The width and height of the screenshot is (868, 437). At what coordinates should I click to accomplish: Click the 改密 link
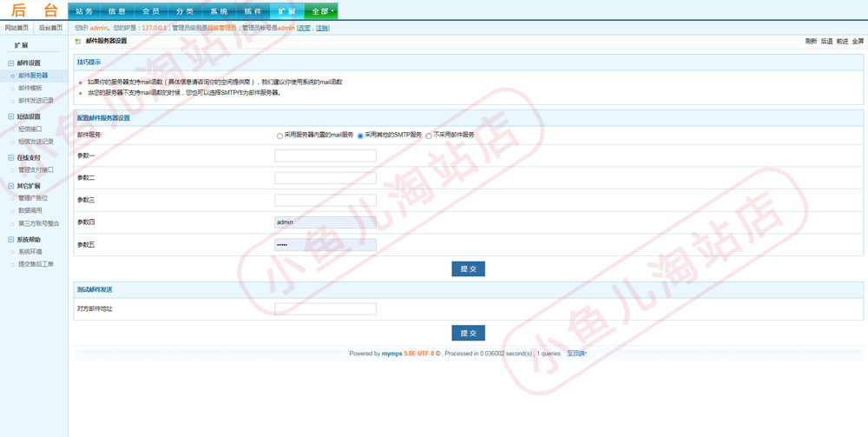(305, 28)
